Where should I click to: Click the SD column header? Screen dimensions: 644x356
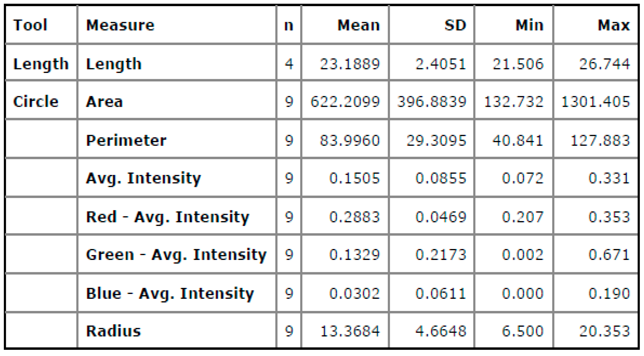click(x=455, y=25)
